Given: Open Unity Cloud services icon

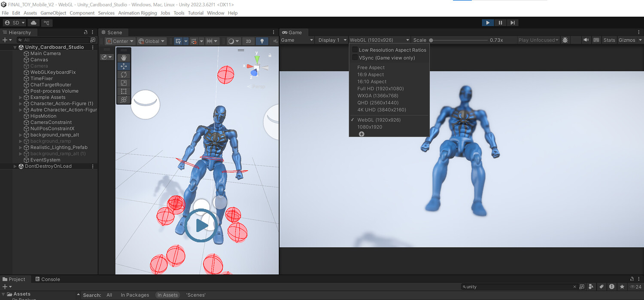Looking at the screenshot, I should click(x=33, y=23).
